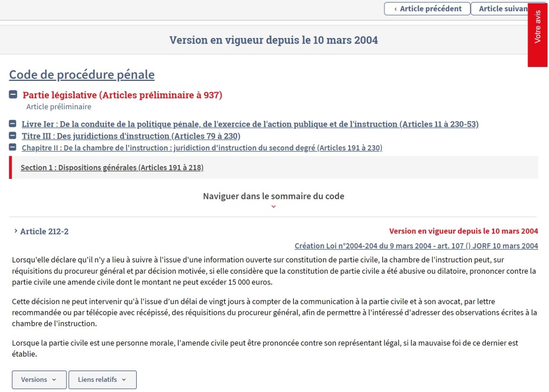Go to Article précédent
Screen dimensions: 549x392
point(427,9)
